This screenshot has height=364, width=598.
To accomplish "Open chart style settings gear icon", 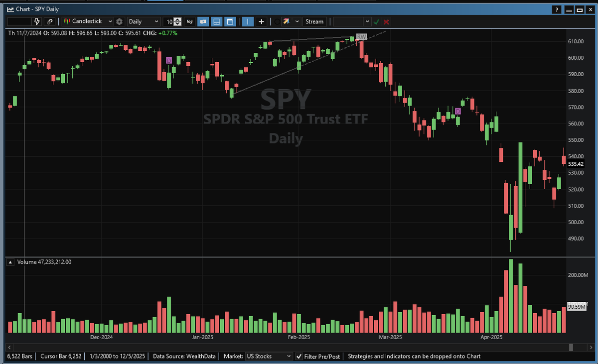I will 119,21.
